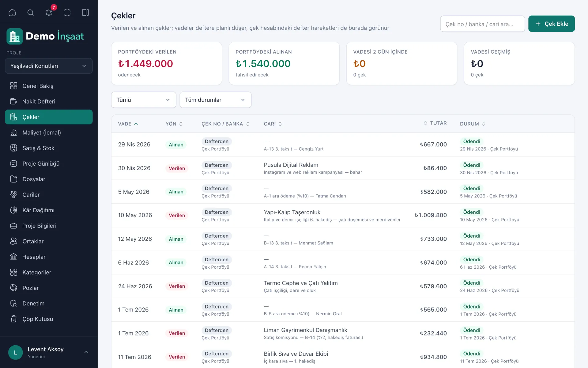Sort table by VADE column
This screenshot has width=588, height=368.
128,124
